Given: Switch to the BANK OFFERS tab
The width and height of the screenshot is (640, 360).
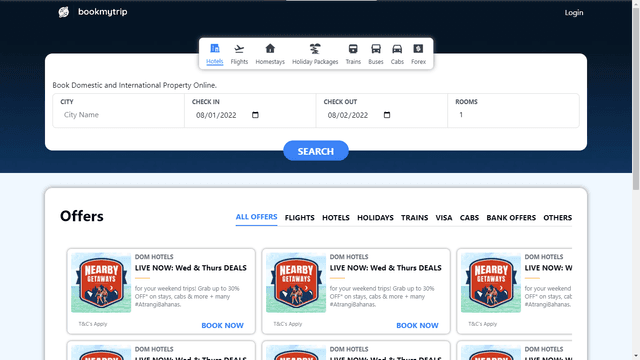Looking at the screenshot, I should click(x=511, y=218).
